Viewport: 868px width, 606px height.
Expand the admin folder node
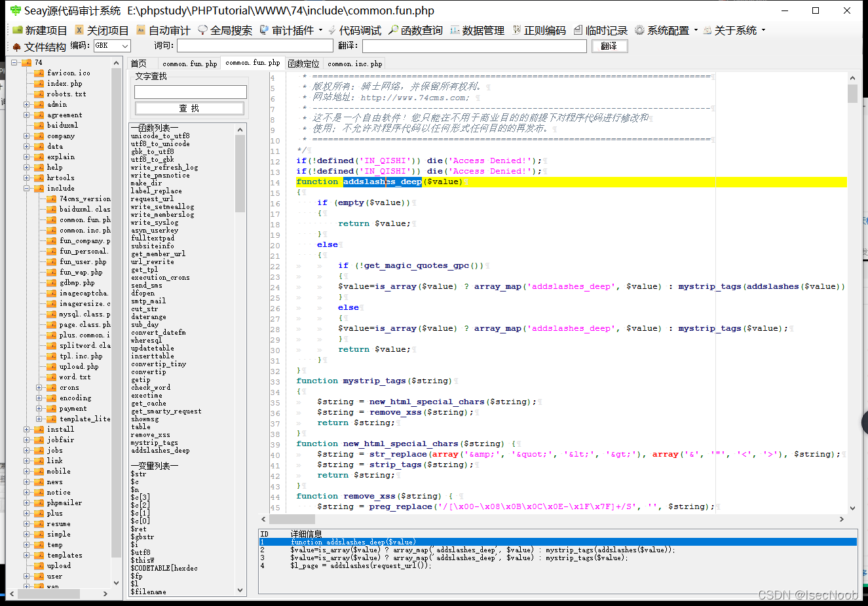point(27,105)
